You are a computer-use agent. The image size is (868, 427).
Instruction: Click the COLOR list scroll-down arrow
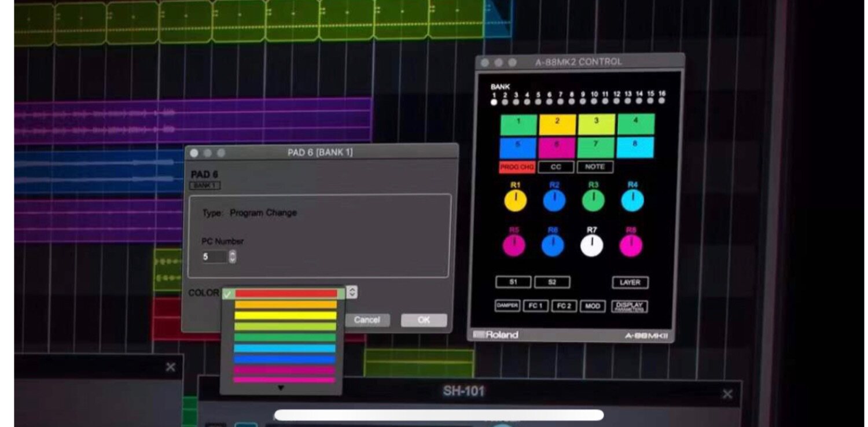point(281,388)
